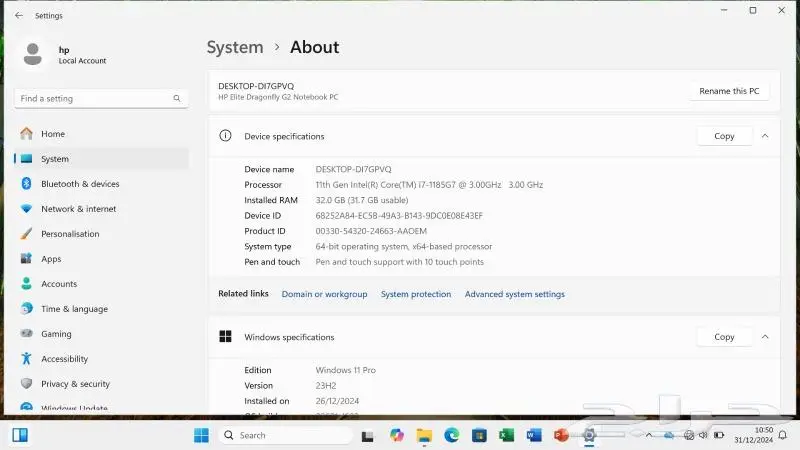Click the System type 64-bit value
Image resolution: width=800 pixels, height=450 pixels.
click(404, 246)
